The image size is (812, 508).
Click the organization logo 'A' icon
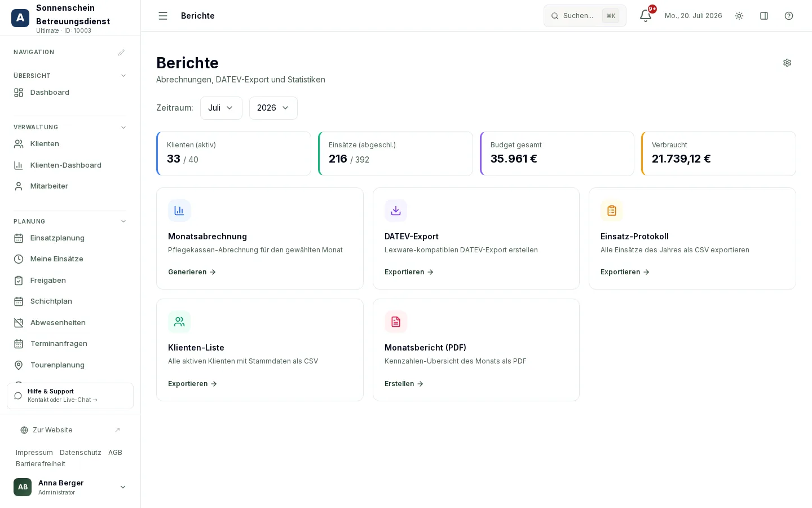(20, 18)
